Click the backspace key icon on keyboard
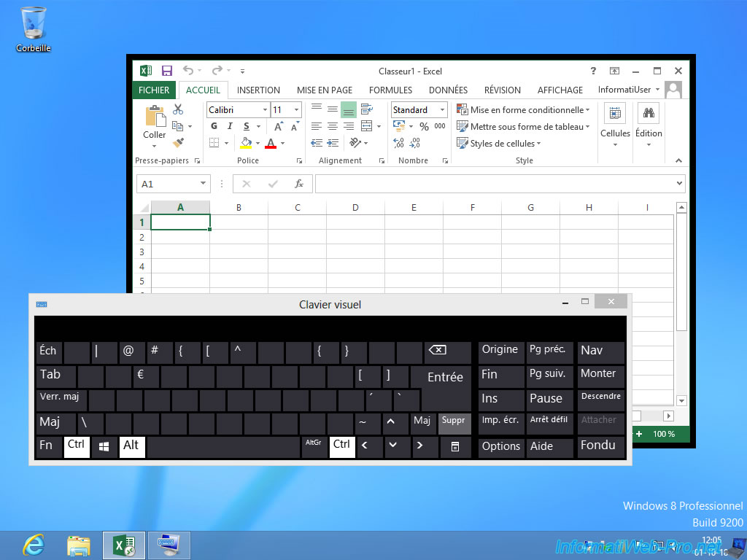 [447, 352]
